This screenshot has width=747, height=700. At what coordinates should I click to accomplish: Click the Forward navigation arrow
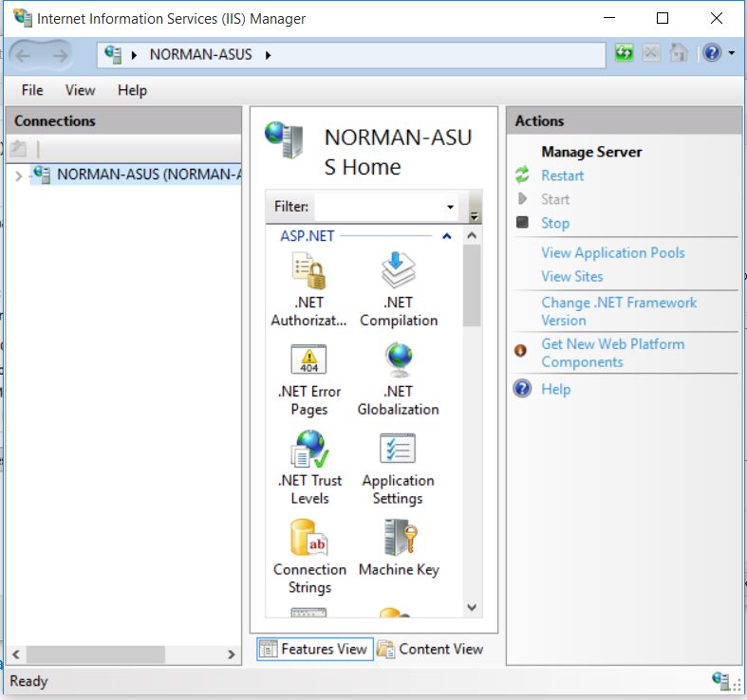(60, 56)
